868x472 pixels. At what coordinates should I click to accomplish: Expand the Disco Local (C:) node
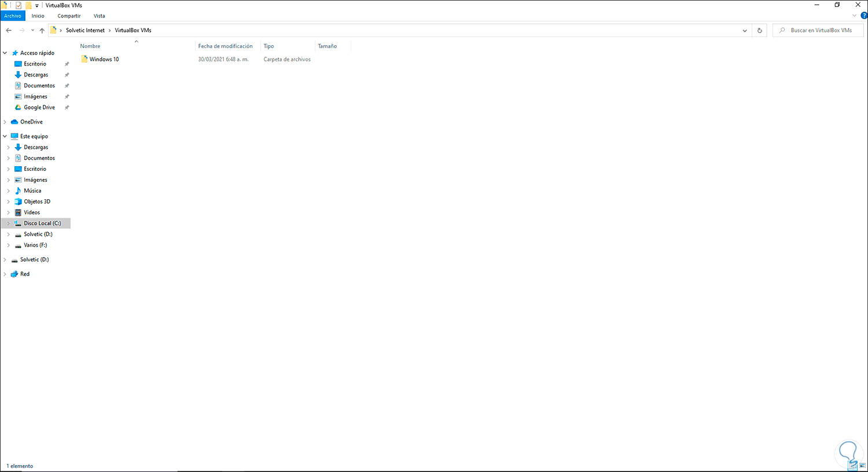pyautogui.click(x=9, y=223)
